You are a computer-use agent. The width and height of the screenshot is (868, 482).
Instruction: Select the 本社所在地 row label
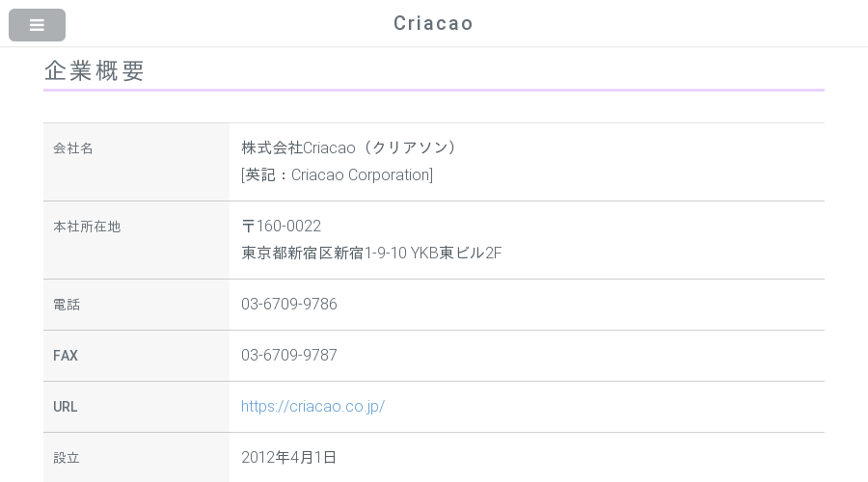[87, 227]
